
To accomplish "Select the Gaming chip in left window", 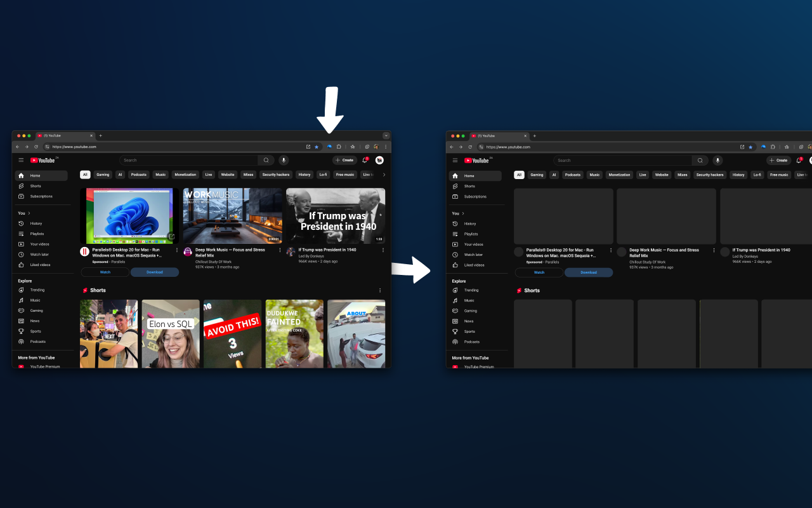I will click(103, 175).
